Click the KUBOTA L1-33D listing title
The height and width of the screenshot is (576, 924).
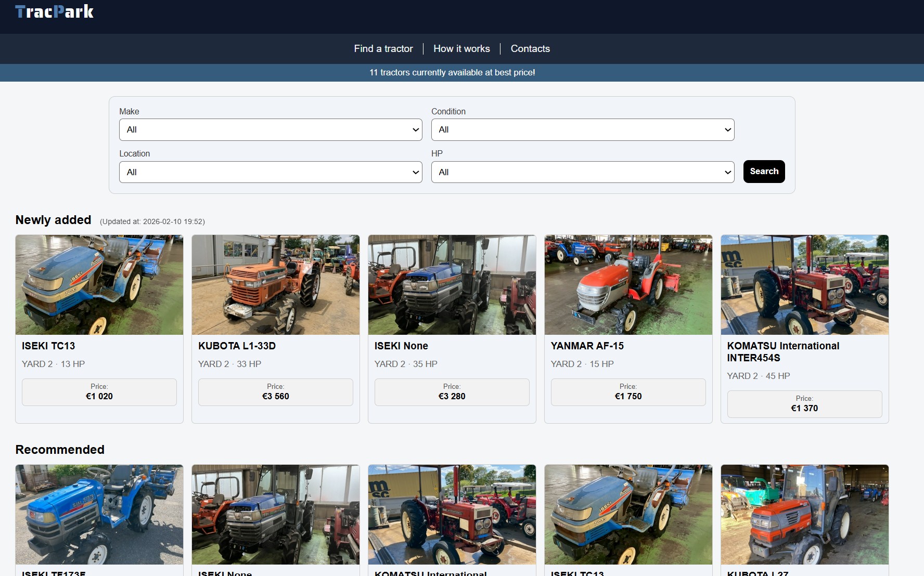coord(237,346)
